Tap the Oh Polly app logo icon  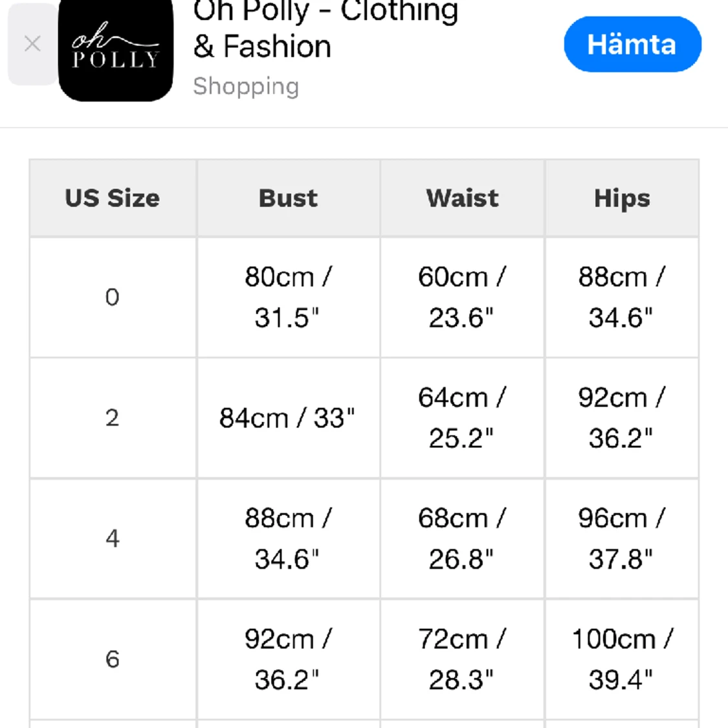[116, 49]
